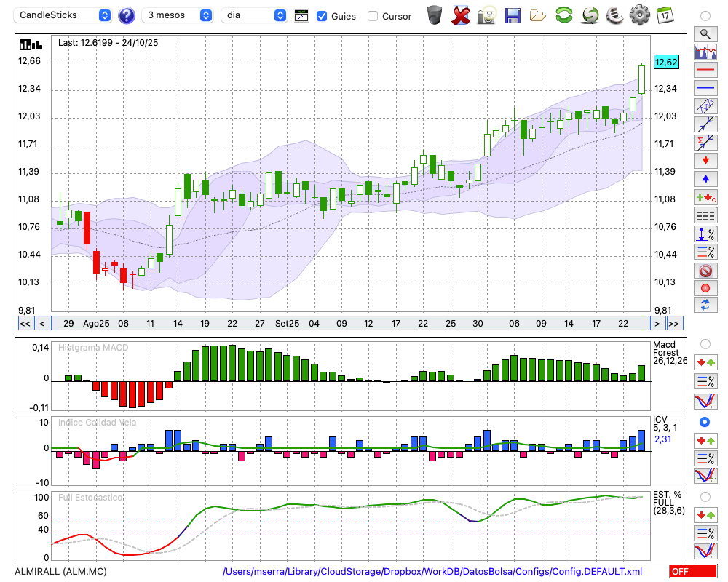
Task: Jump to start with << button
Action: click(x=25, y=324)
